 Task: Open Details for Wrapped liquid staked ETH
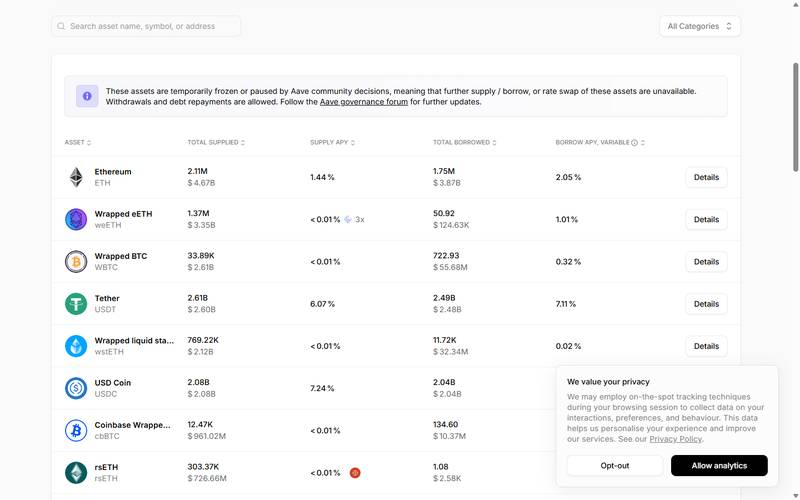(x=706, y=346)
